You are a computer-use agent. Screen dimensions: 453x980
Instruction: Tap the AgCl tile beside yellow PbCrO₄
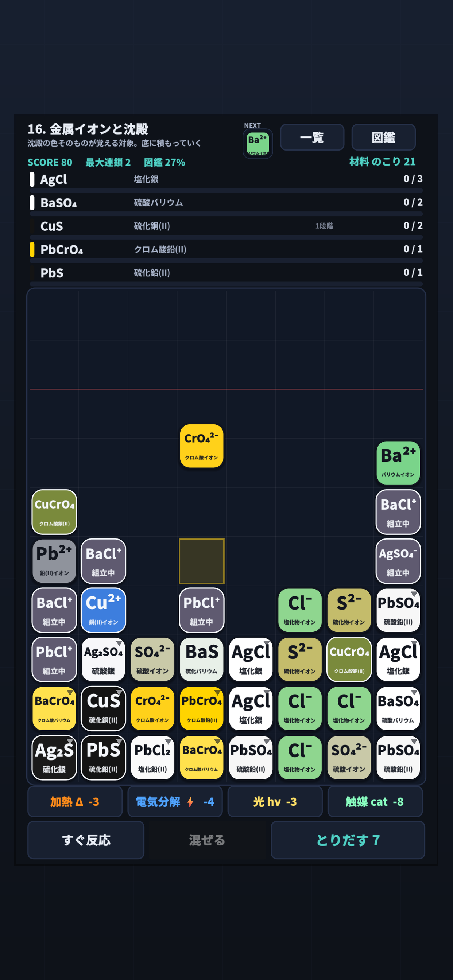pyautogui.click(x=251, y=708)
